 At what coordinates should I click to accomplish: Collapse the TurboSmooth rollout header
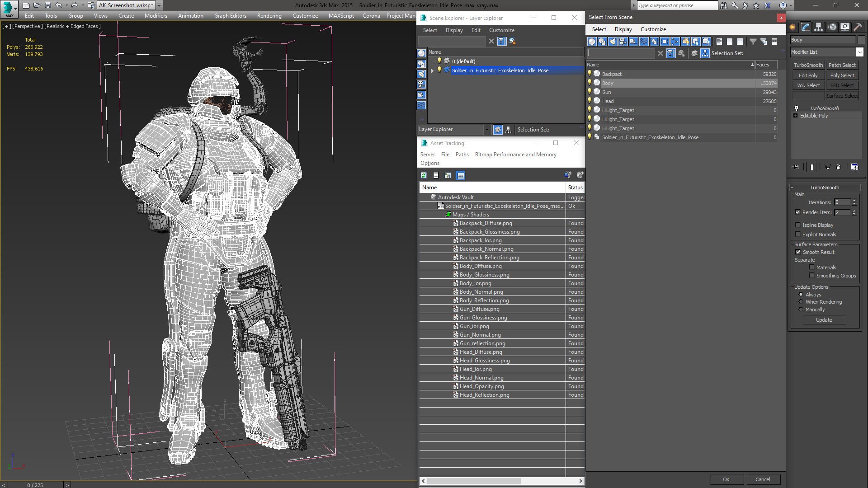click(x=824, y=188)
